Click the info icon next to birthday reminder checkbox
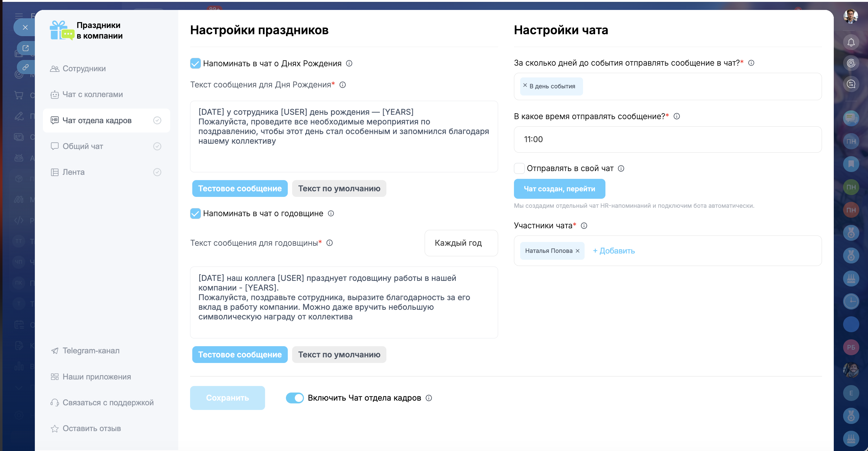Image resolution: width=868 pixels, height=451 pixels. click(x=349, y=63)
